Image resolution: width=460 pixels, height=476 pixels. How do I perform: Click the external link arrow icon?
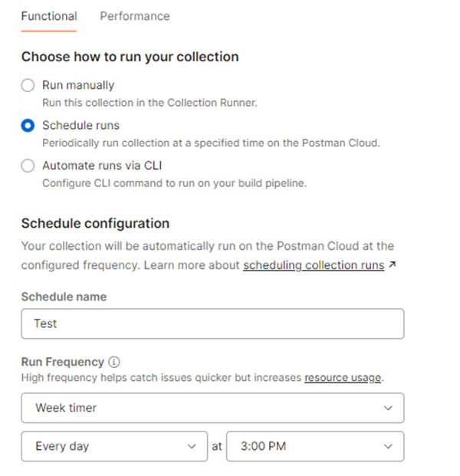click(x=393, y=265)
